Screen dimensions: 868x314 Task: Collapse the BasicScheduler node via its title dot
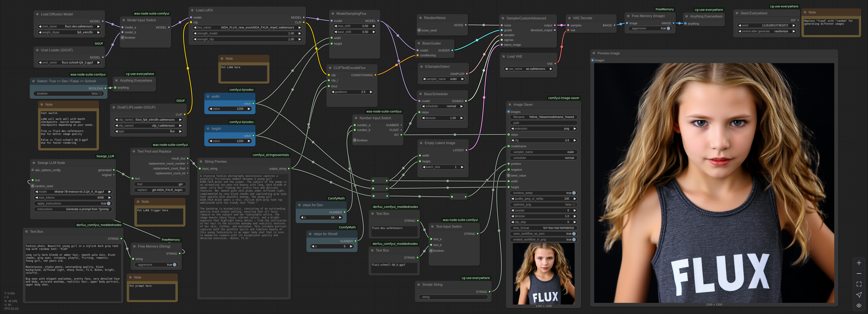tap(420, 94)
